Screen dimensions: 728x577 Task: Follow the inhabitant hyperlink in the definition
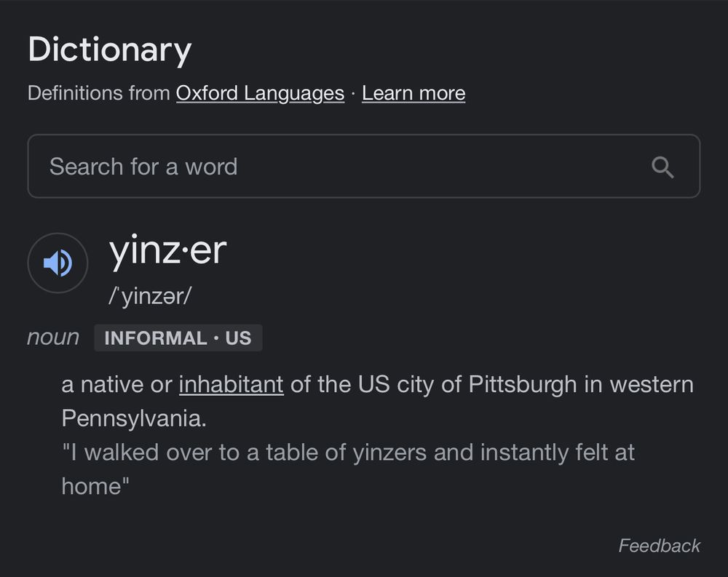click(x=231, y=384)
